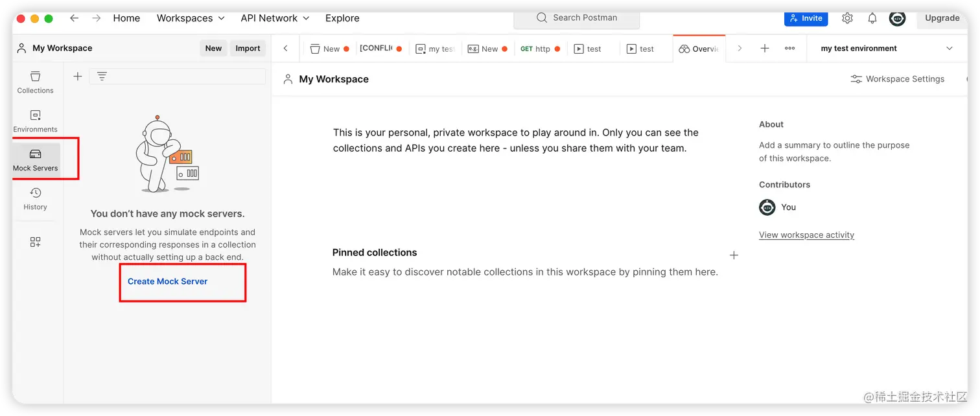Viewport: 980px width, 416px height.
Task: Click the New button in sidebar header
Action: (x=213, y=48)
